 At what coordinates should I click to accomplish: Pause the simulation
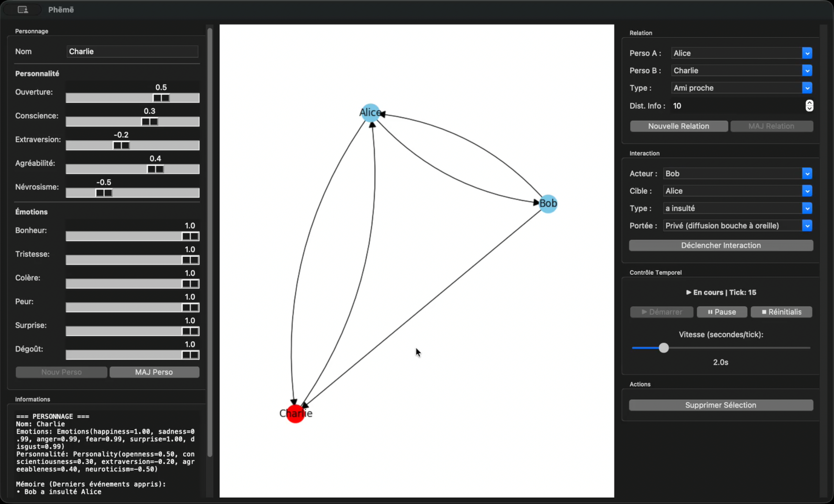(721, 312)
